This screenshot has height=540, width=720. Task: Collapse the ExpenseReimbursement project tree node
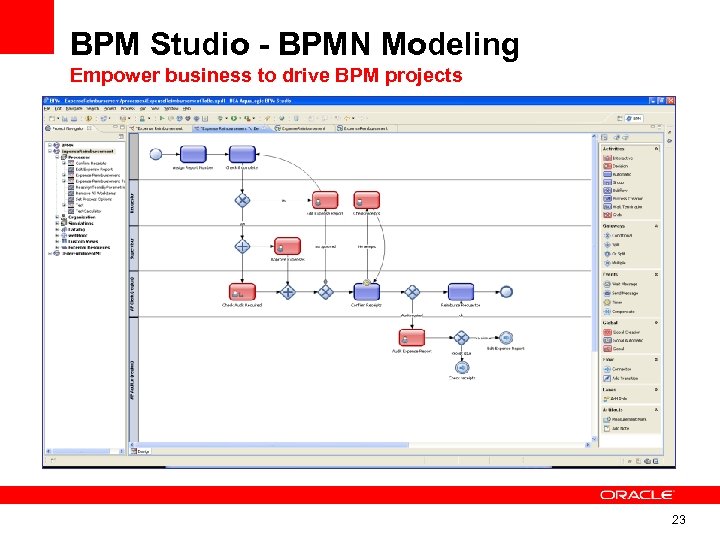[50, 151]
